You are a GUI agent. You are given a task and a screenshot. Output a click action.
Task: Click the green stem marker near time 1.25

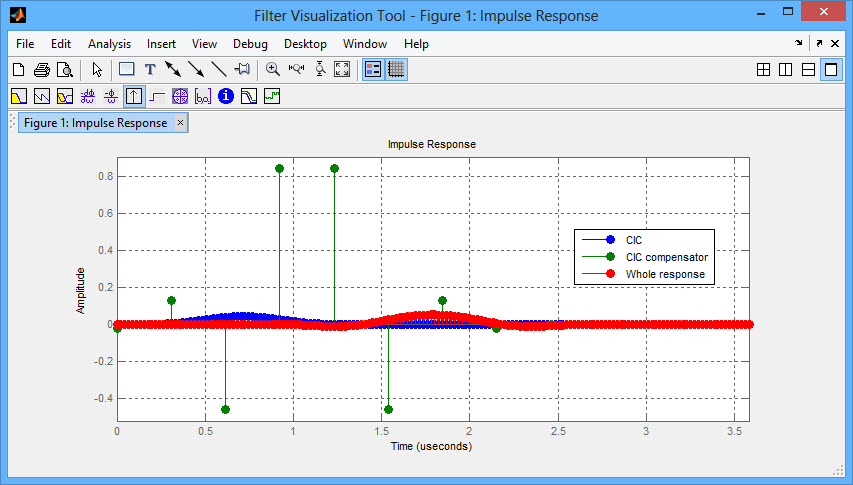335,169
